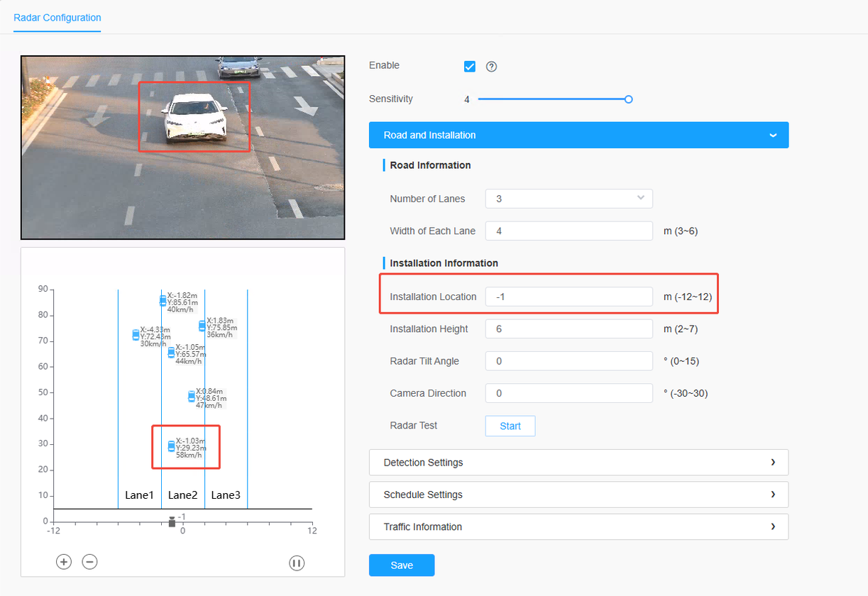Start the Radar Test
Screen dimensions: 868x596
tap(510, 426)
